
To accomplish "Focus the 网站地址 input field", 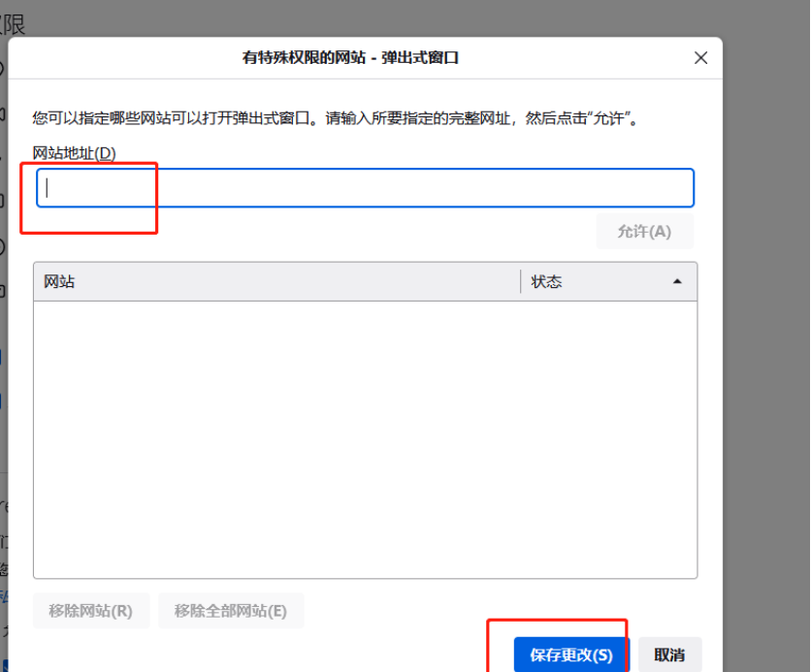I will point(365,188).
